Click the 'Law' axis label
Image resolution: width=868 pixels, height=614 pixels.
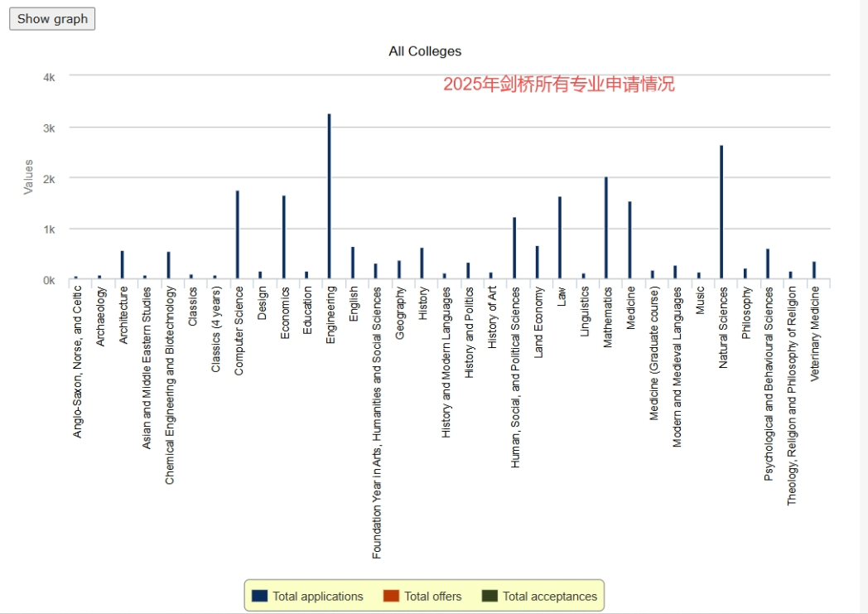[x=562, y=296]
